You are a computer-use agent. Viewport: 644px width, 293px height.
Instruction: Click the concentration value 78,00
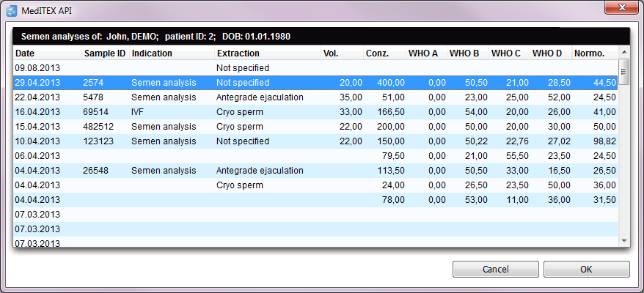pos(393,200)
